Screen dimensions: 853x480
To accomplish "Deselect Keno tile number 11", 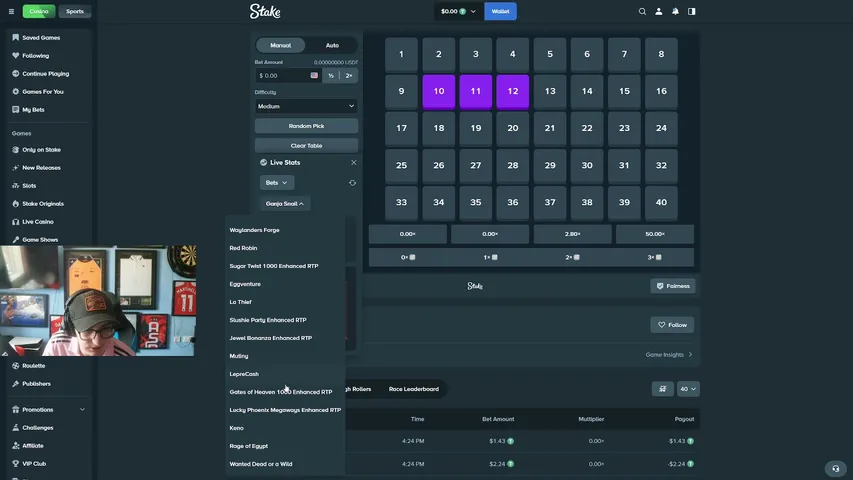I will (x=475, y=91).
